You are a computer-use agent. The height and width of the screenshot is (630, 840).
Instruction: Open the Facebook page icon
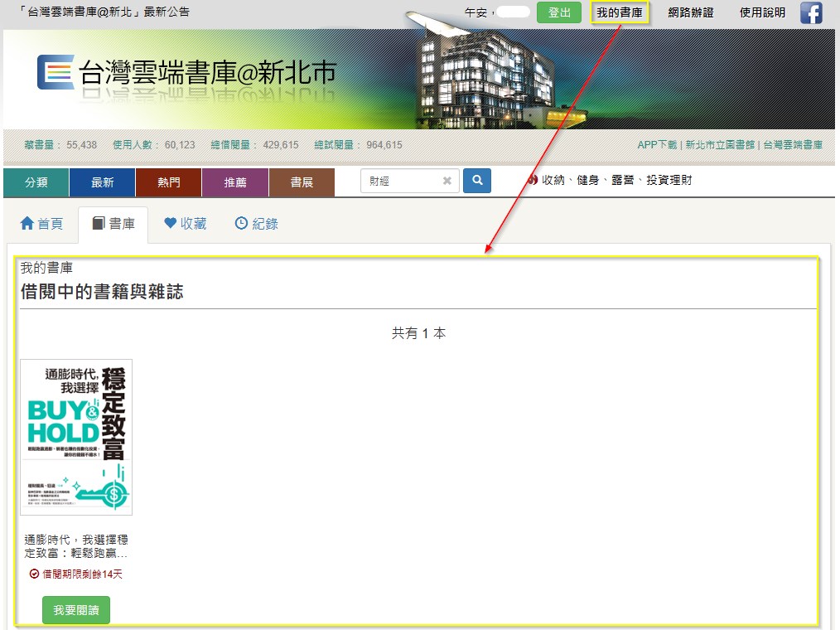point(811,12)
